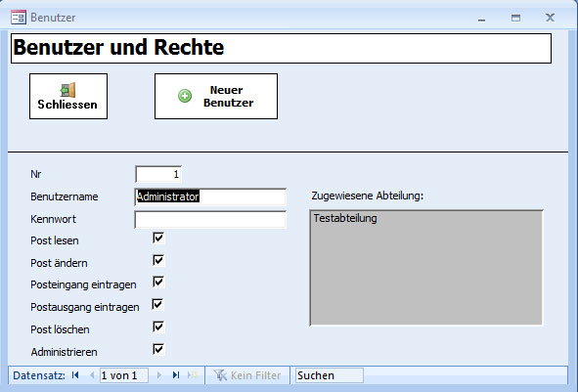Go to first record in Datensatz navigator
Viewport: 578px width, 392px height.
(x=75, y=375)
